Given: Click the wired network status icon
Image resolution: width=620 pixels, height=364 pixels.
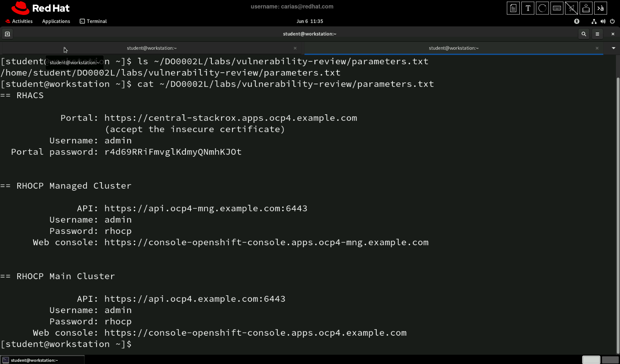Looking at the screenshot, I should [594, 21].
